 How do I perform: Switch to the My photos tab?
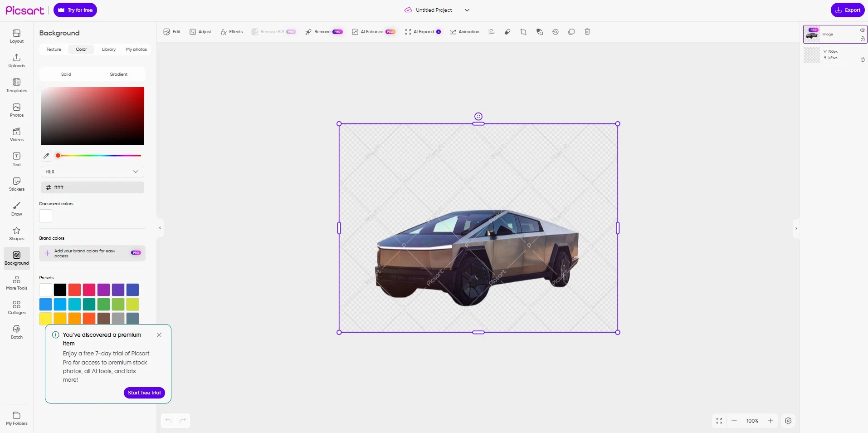pyautogui.click(x=137, y=49)
